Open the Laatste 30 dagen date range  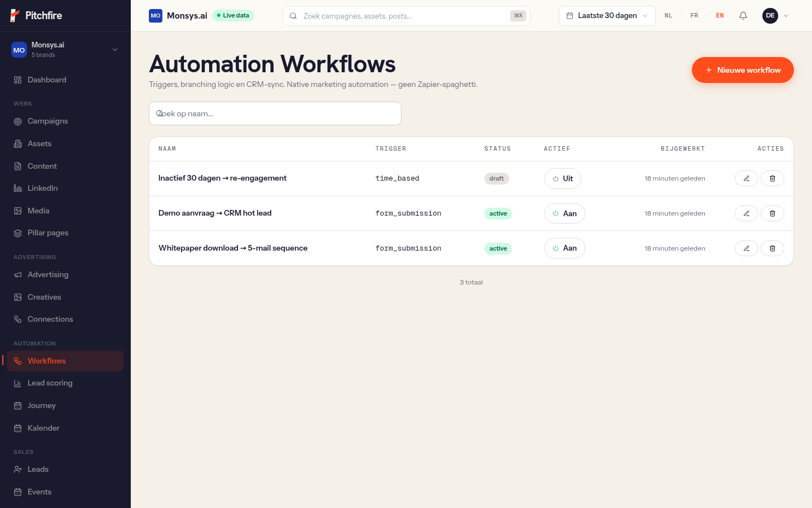(x=607, y=16)
